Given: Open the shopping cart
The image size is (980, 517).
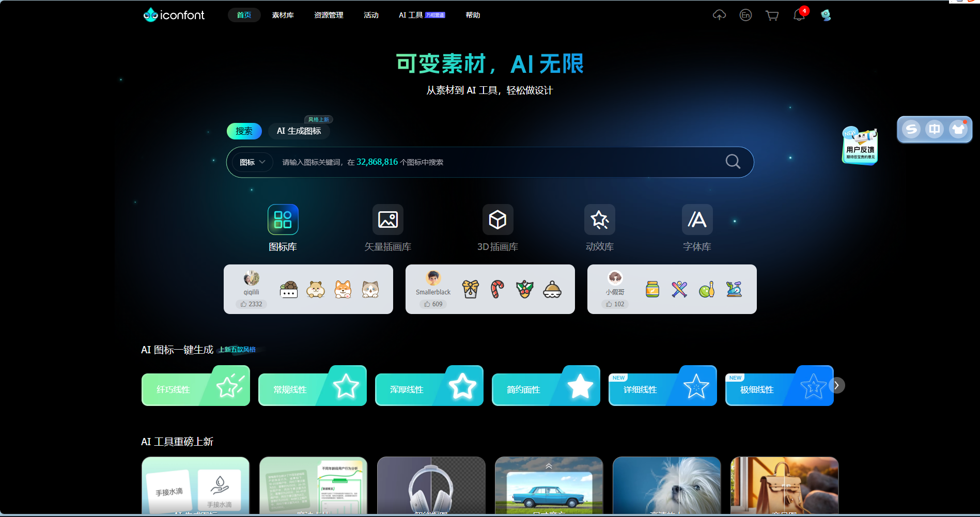Looking at the screenshot, I should click(x=772, y=15).
